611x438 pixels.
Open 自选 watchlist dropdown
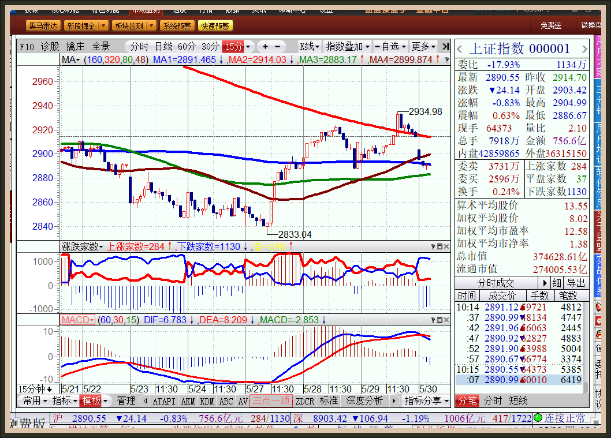(390, 47)
